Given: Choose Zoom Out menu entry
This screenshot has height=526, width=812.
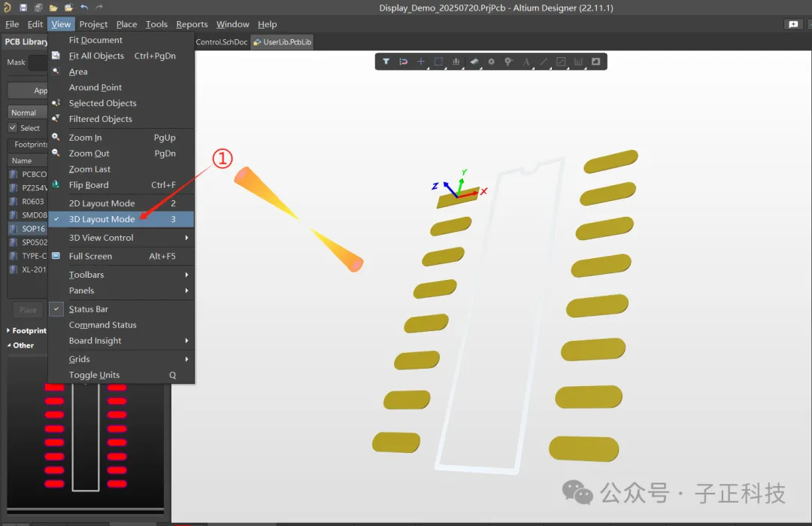Looking at the screenshot, I should click(121, 154).
